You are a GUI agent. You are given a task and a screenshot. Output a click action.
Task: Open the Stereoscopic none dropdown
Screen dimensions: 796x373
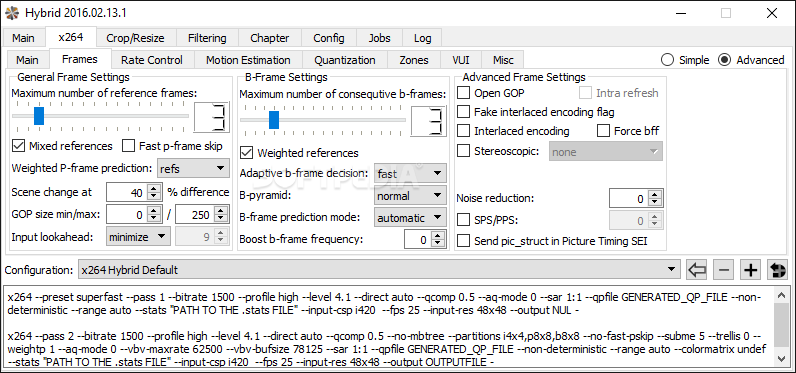pyautogui.click(x=605, y=151)
